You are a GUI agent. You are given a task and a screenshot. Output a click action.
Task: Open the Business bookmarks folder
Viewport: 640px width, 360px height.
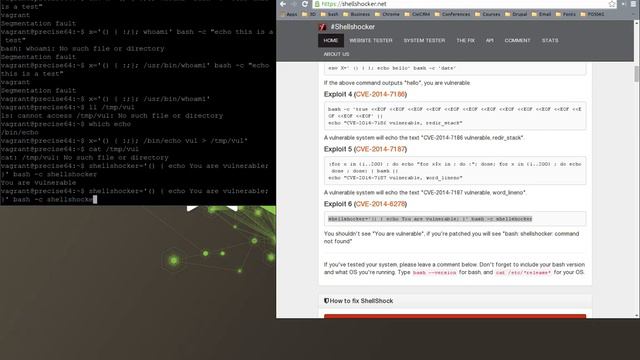click(356, 14)
